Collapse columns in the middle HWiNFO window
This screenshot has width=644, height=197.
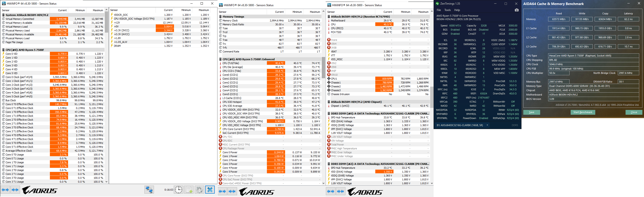click(x=232, y=192)
